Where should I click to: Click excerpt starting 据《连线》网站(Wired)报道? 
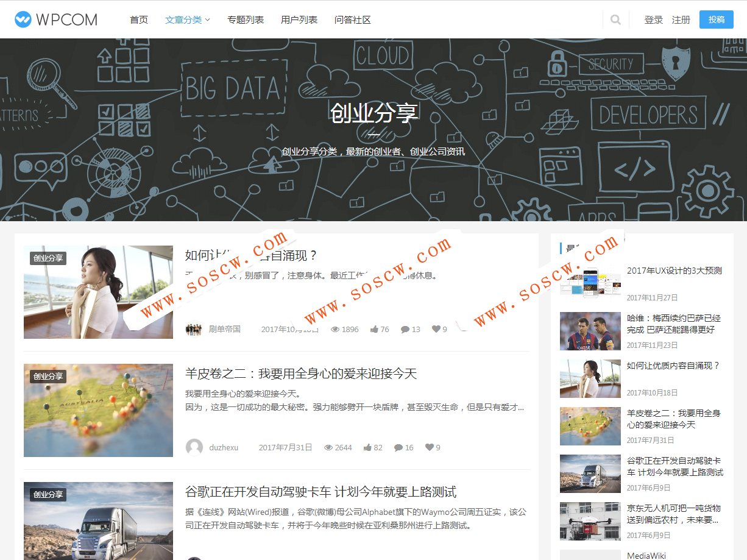pos(356,519)
